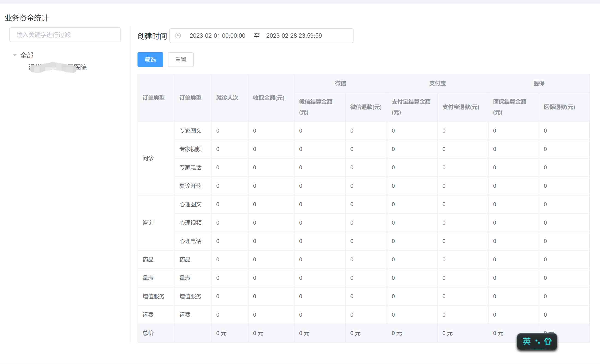600x364 pixels.
Task: Click the 至 separator in date range
Action: 257,36
